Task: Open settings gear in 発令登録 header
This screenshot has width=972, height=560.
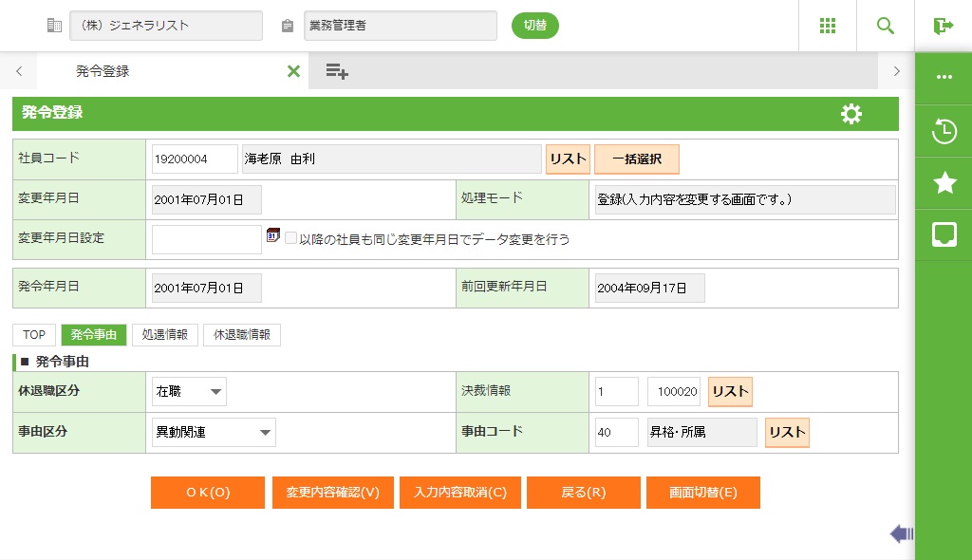Action: (x=851, y=114)
